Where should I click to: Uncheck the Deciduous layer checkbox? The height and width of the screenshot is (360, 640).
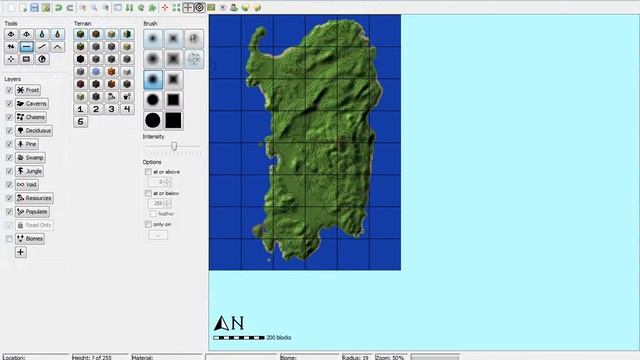tap(9, 131)
